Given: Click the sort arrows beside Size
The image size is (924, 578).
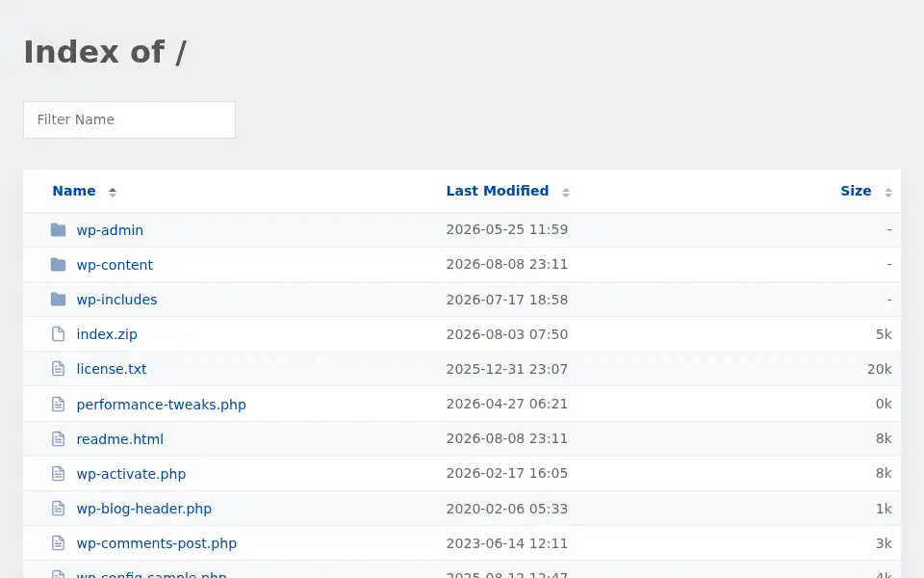Looking at the screenshot, I should point(888,192).
